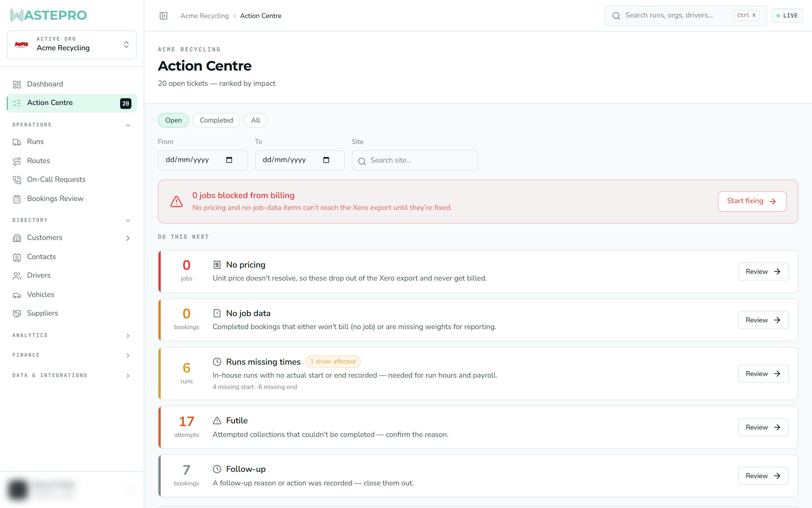The height and width of the screenshot is (508, 812).
Task: Click the Search runs, orgs, drivers field
Action: click(x=685, y=16)
